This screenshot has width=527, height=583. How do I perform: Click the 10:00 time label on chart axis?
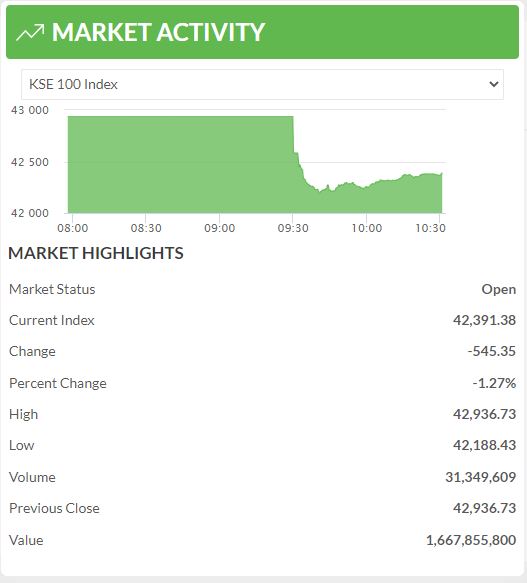point(367,228)
